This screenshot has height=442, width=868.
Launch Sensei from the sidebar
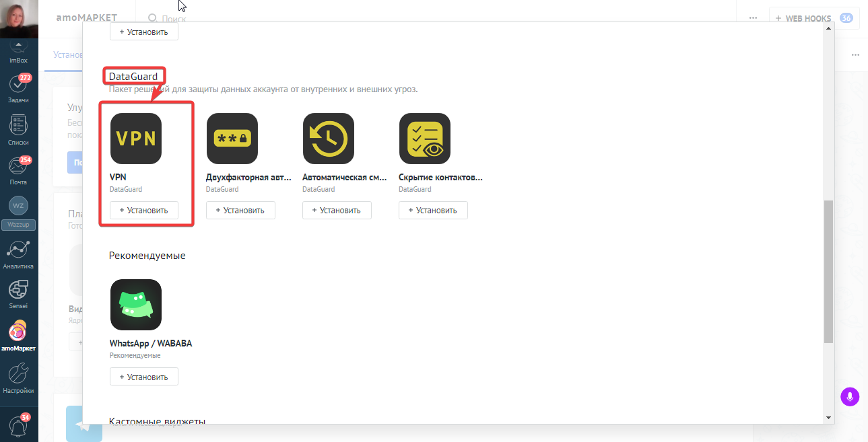click(x=18, y=295)
